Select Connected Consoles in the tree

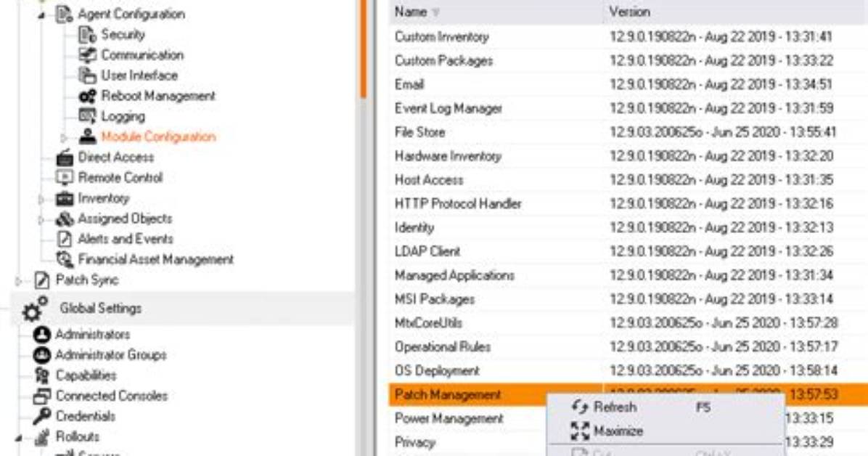111,396
